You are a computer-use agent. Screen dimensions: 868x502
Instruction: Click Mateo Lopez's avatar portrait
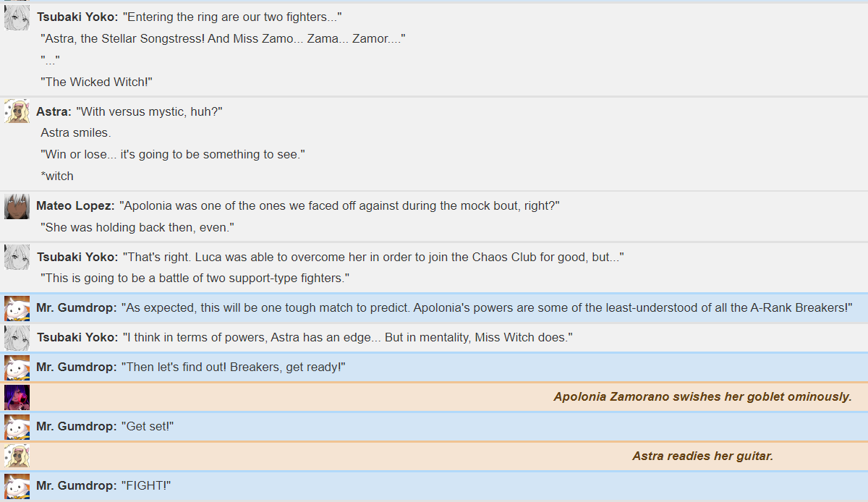pos(17,206)
